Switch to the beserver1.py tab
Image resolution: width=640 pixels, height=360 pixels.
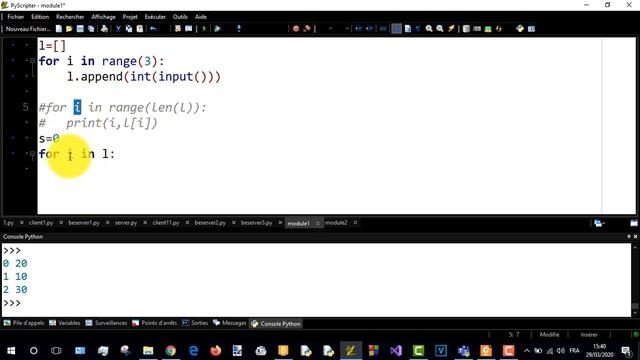84,223
